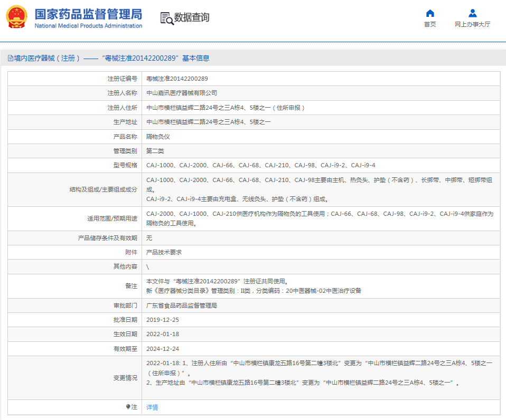This screenshot has height=420, width=506.
Task: Click the 产品技术要求 attachment cell
Action: point(164,252)
